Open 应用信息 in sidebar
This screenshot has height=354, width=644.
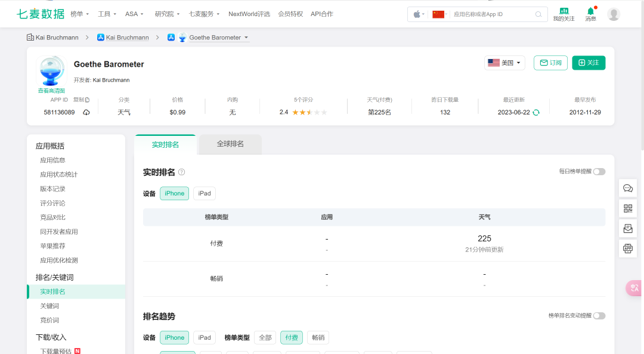52,160
